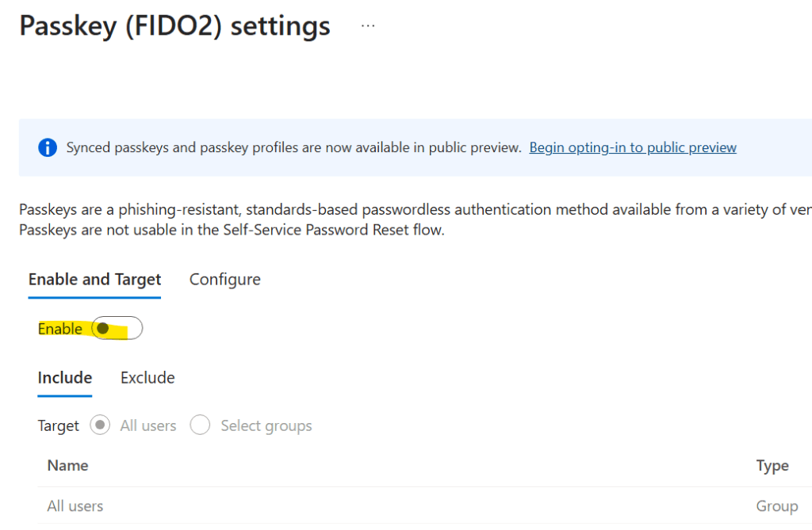Open the Enable and Target tab
The height and width of the screenshot is (530, 812).
pos(94,280)
